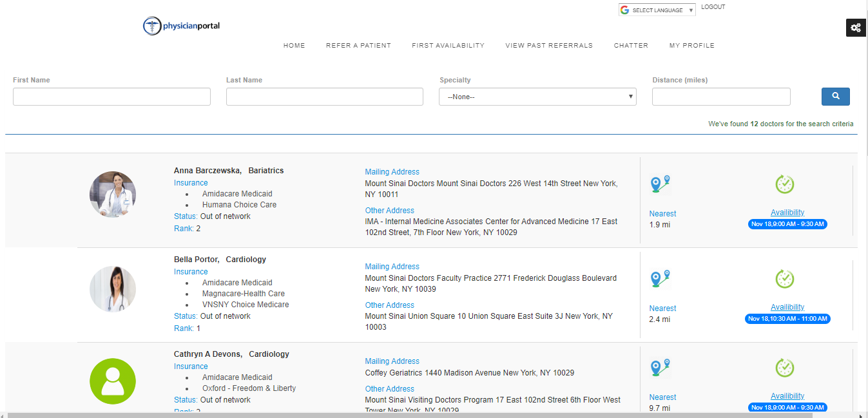Open the Chatter menu item

pos(631,46)
